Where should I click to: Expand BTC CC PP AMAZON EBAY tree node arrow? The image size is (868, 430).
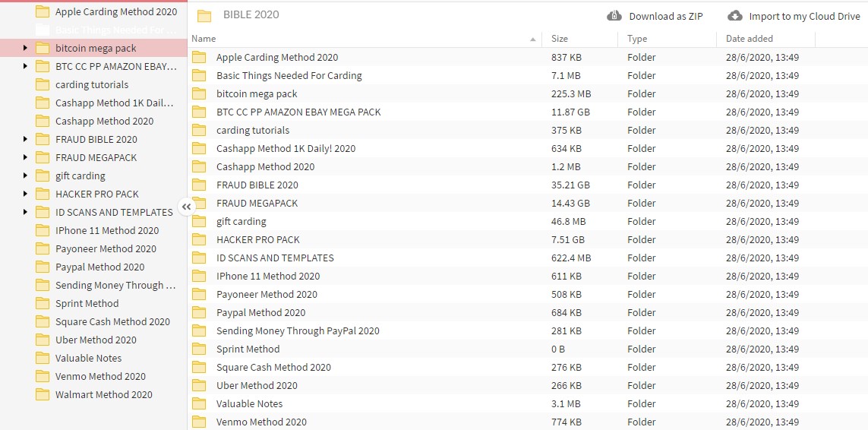click(x=25, y=67)
